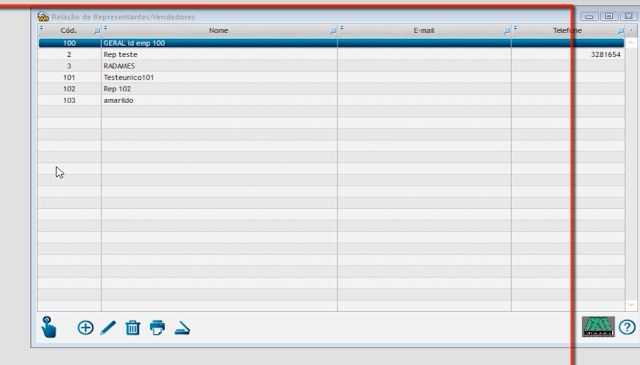Click scrollbar down arrow of list
The width and height of the screenshot is (640, 365).
point(631,305)
